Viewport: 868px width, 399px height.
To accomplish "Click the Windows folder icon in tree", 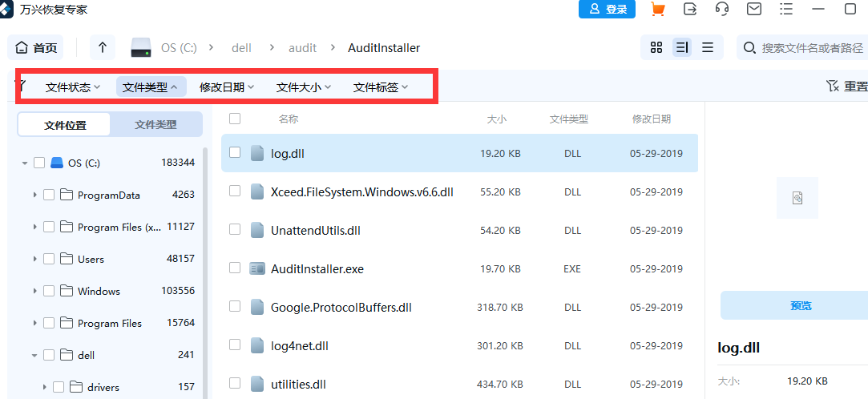I will [67, 291].
